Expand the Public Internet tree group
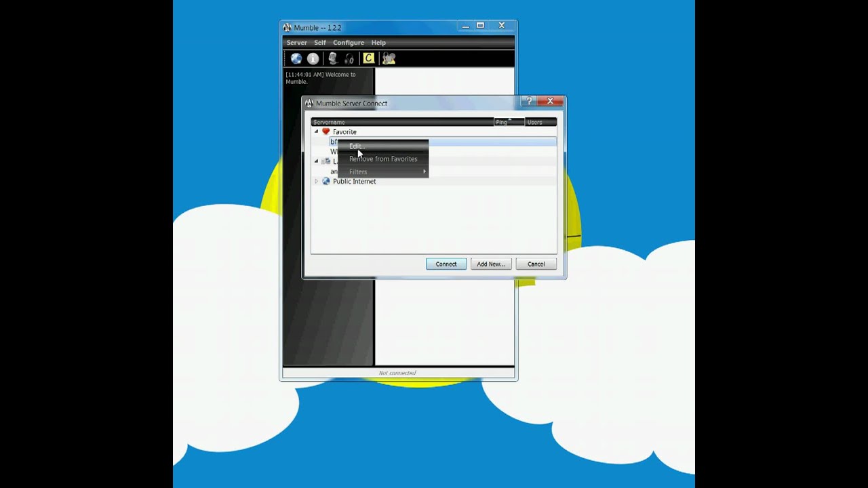The width and height of the screenshot is (868, 488). coord(316,181)
